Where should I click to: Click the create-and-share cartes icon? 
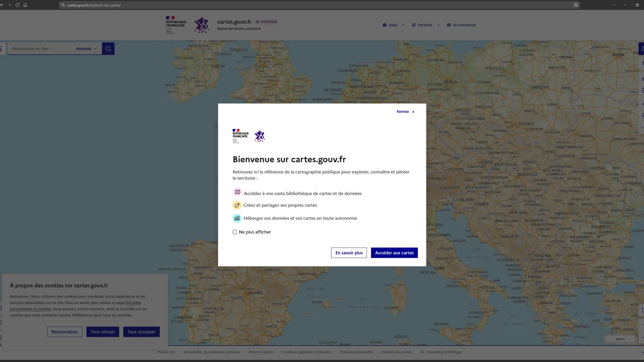[237, 205]
